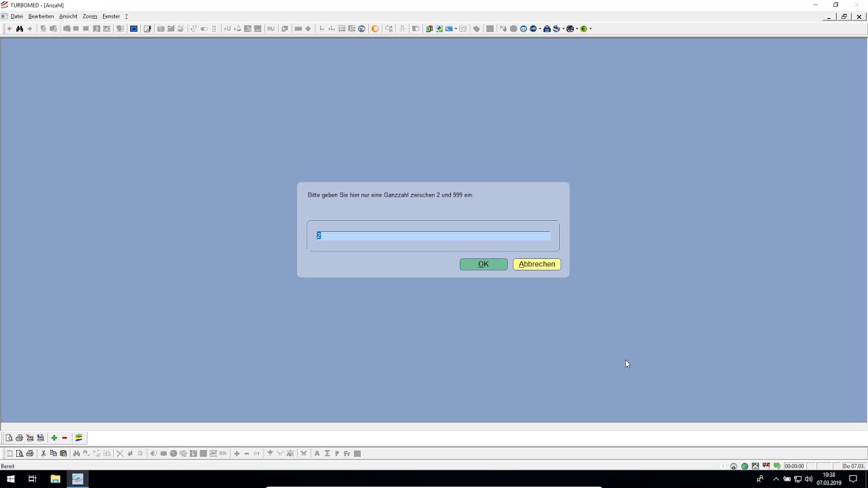
Task: Open the question mark help menu
Action: tap(126, 16)
